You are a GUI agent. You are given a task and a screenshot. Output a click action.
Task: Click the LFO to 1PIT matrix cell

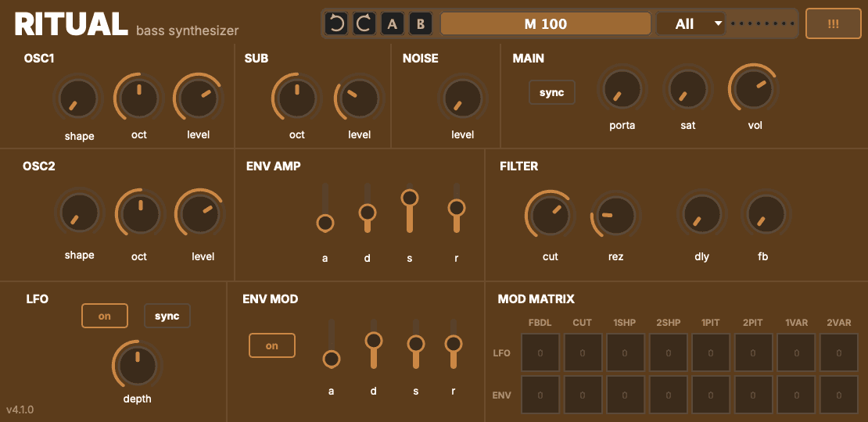pos(711,352)
